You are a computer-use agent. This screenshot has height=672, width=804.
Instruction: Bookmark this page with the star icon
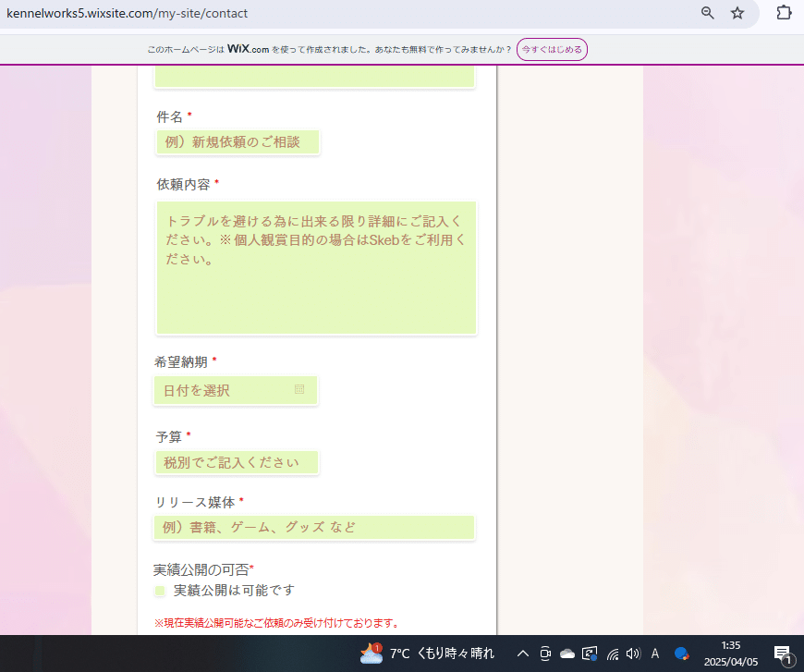[x=737, y=13]
